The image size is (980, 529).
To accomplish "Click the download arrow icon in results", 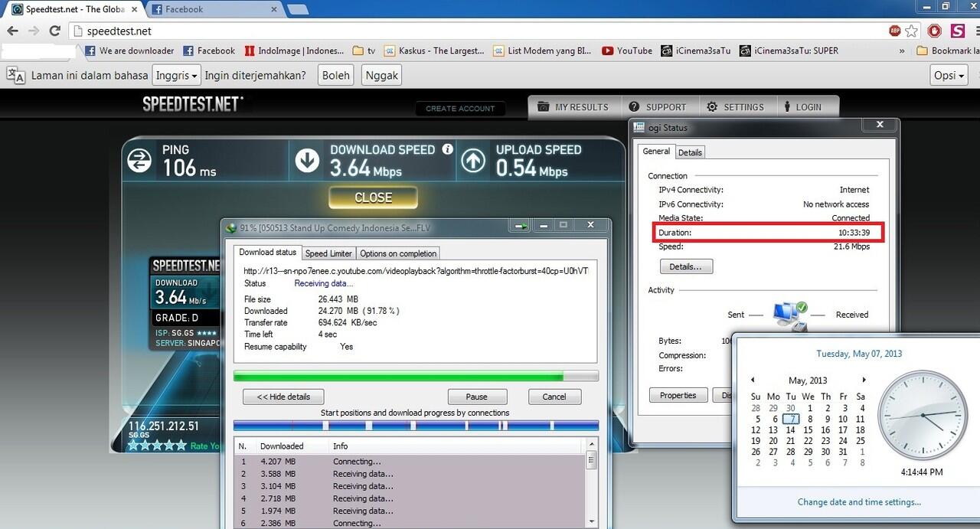I will click(x=307, y=161).
